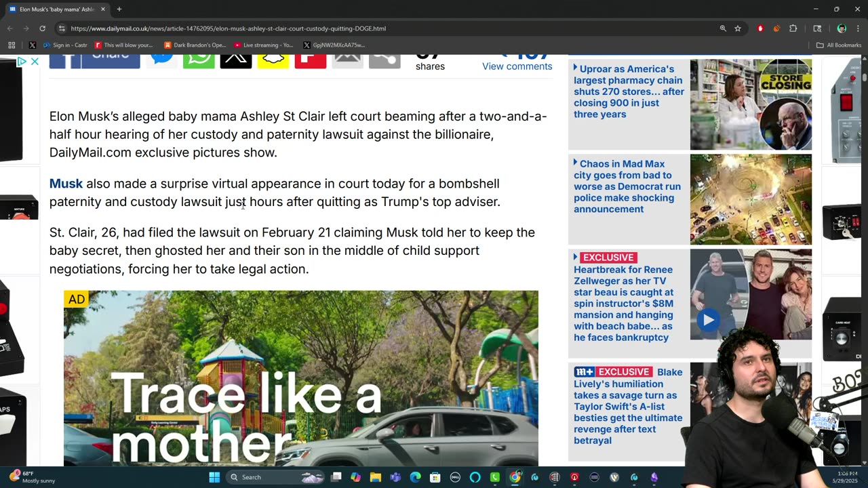Open Copilot from the taskbar
The height and width of the screenshot is (488, 868).
tap(356, 477)
